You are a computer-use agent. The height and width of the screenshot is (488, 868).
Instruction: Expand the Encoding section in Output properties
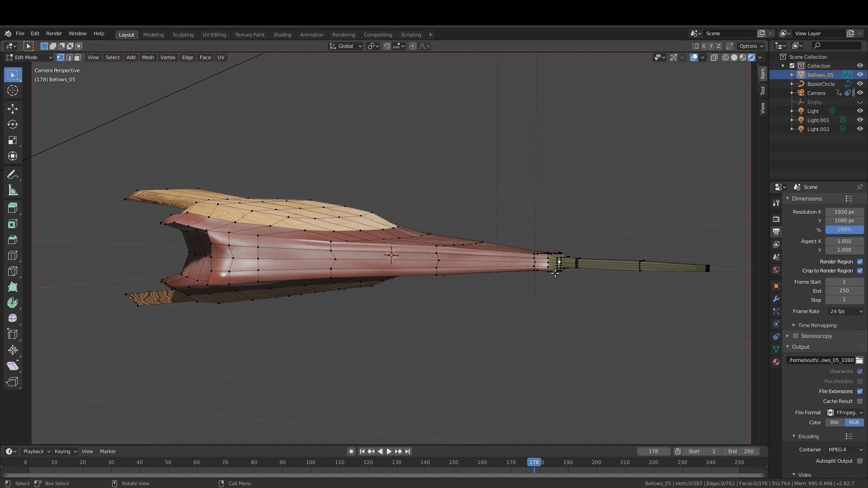(x=807, y=436)
